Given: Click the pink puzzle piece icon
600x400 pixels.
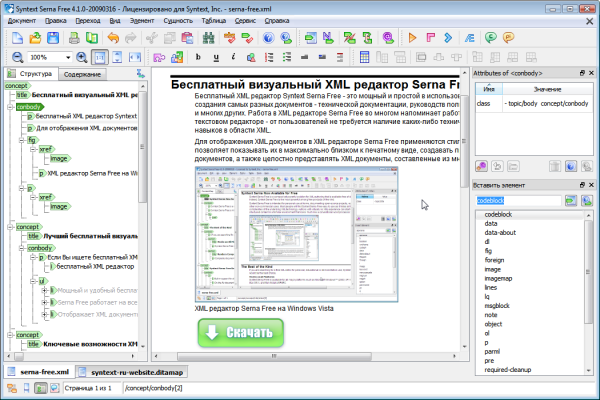Looking at the screenshot, I should 159,57.
